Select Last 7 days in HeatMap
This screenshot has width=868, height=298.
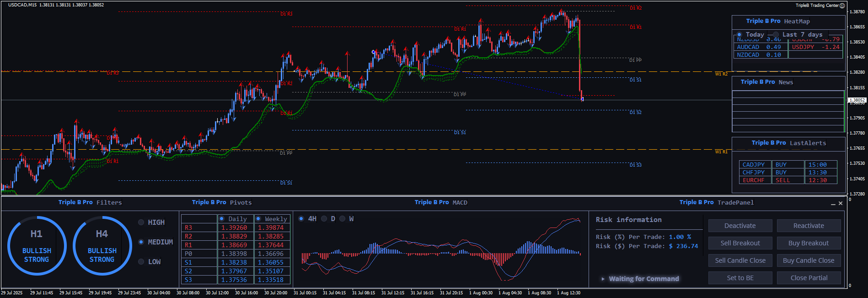point(776,35)
